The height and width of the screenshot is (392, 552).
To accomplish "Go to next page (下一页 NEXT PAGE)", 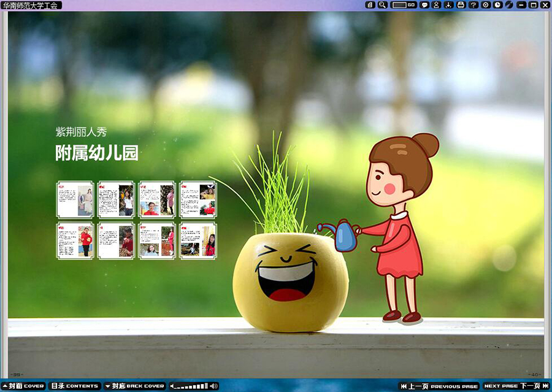I will pyautogui.click(x=516, y=386).
